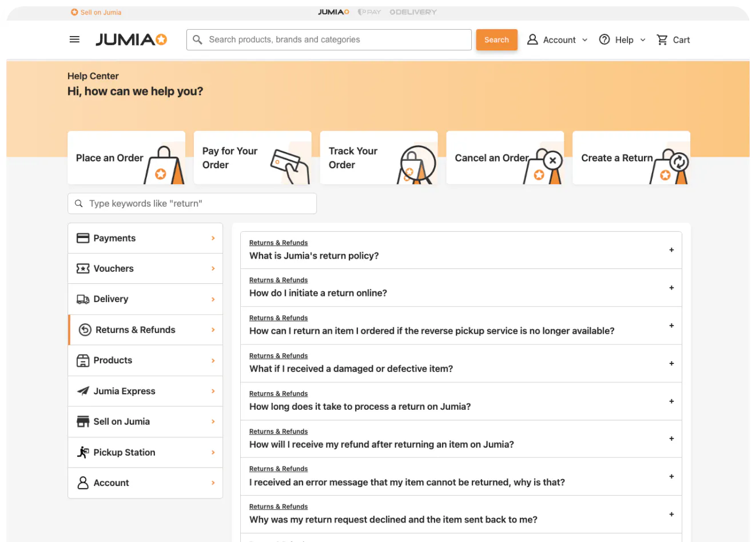Open the Place an Order card title
Screen dimensions: 756x542
[110, 158]
